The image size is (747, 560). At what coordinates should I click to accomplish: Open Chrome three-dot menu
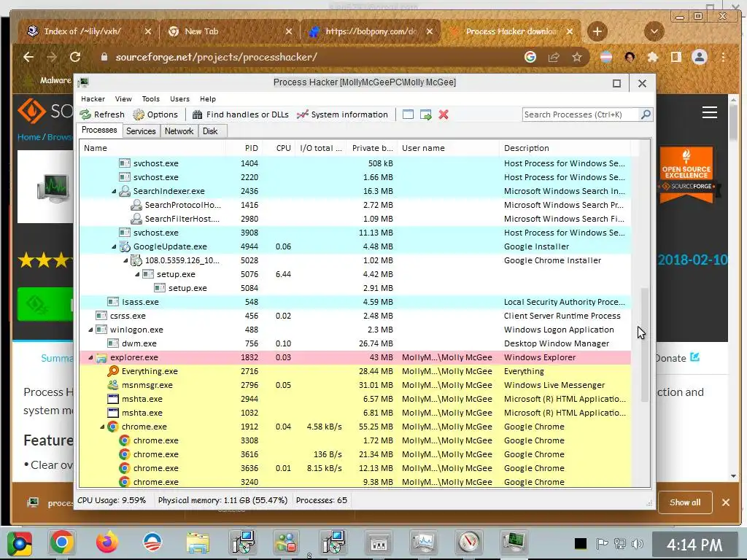tap(723, 57)
